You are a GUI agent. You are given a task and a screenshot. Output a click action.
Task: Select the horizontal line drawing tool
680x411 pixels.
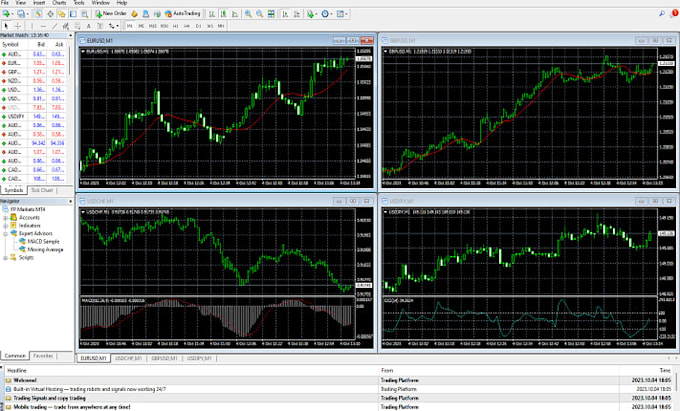click(x=43, y=26)
